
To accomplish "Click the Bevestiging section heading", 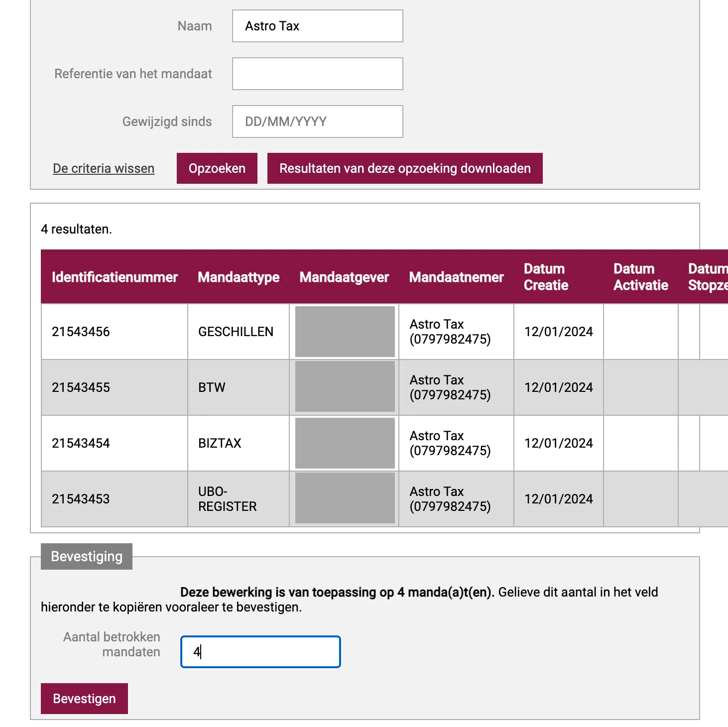I will [x=87, y=556].
